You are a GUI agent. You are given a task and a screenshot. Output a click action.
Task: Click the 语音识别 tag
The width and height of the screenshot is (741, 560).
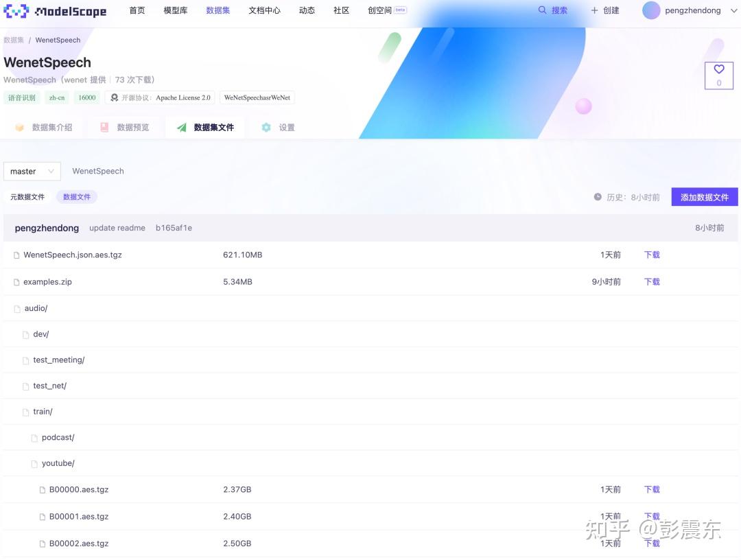22,98
